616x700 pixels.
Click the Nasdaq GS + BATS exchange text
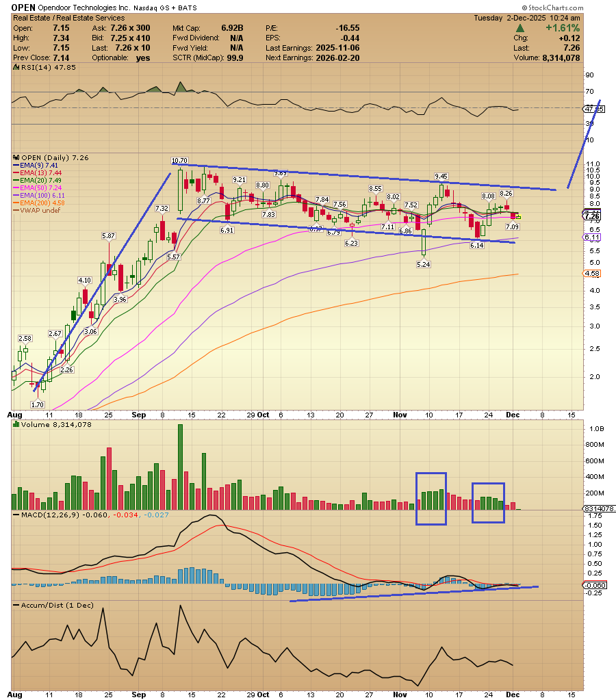(165, 8)
